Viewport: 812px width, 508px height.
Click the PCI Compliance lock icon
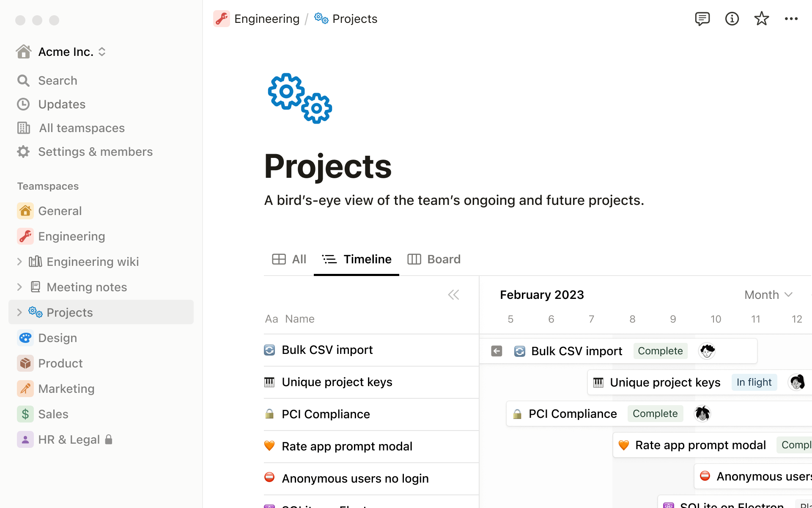pyautogui.click(x=270, y=414)
